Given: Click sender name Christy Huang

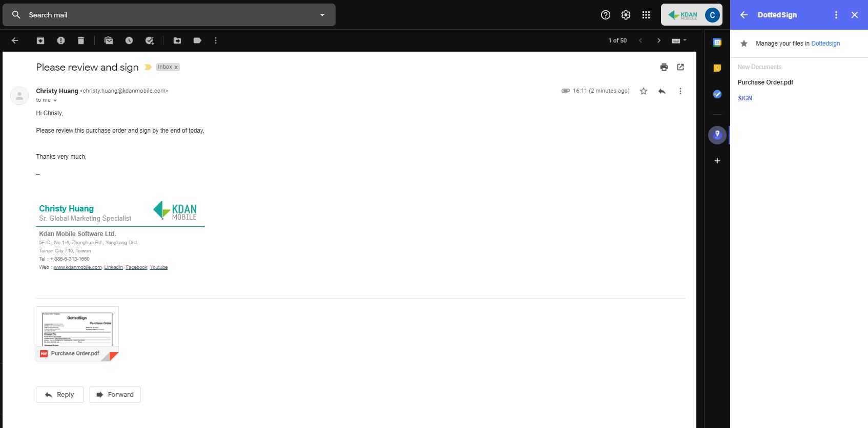Looking at the screenshot, I should (57, 91).
